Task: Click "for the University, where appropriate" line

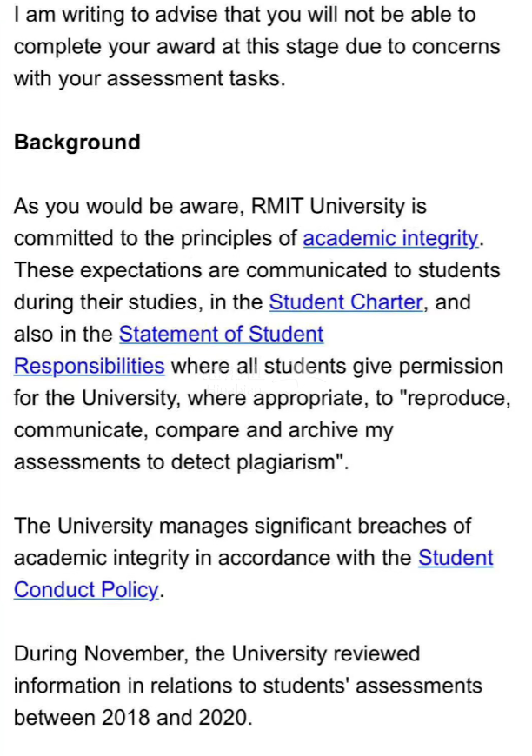Action: tap(262, 398)
